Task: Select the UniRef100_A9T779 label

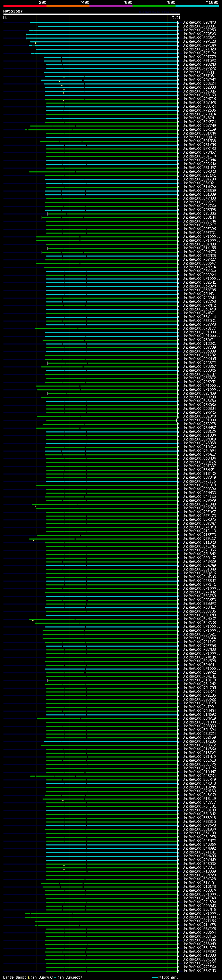Action: click(199, 57)
